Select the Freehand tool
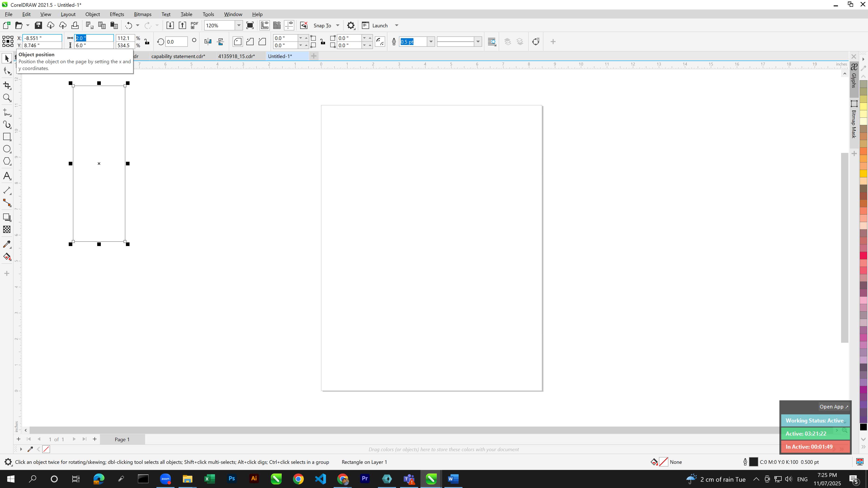This screenshot has width=868, height=488. 7,112
